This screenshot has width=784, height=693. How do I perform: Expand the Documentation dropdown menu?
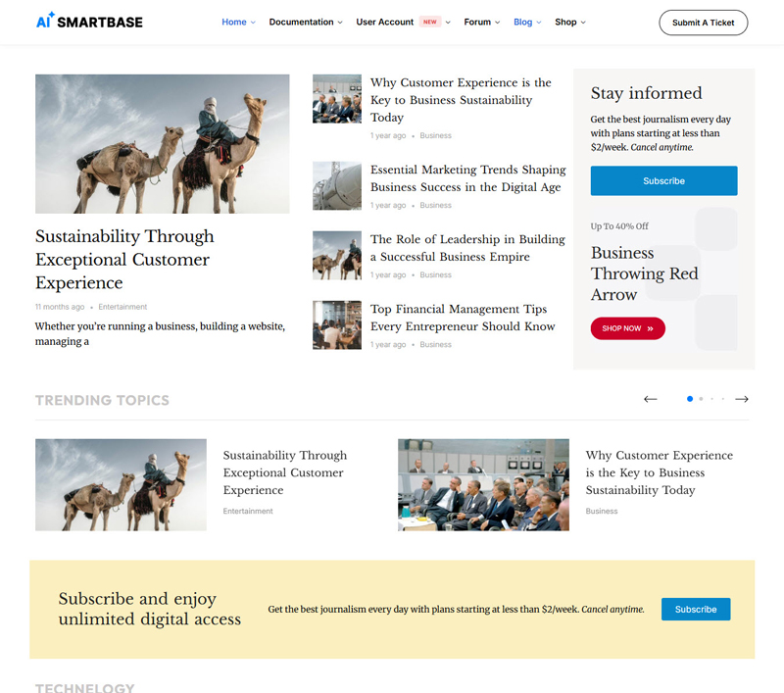pyautogui.click(x=306, y=22)
